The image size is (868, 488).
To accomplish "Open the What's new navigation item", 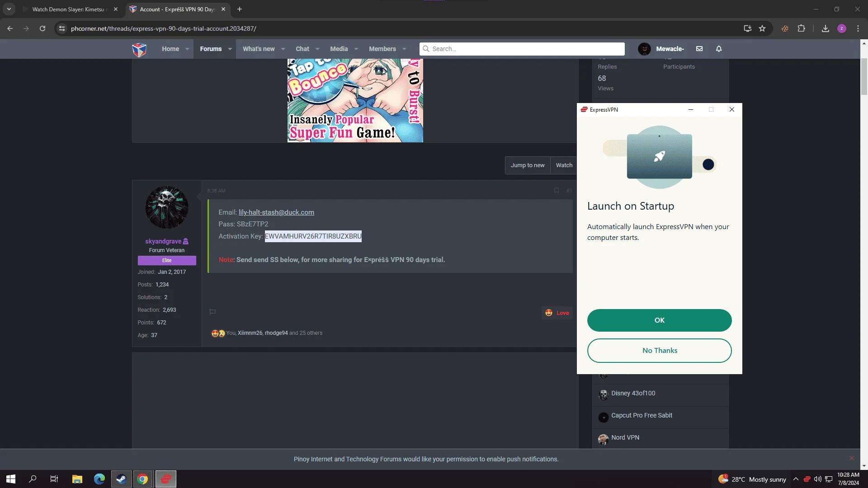I will coord(259,49).
